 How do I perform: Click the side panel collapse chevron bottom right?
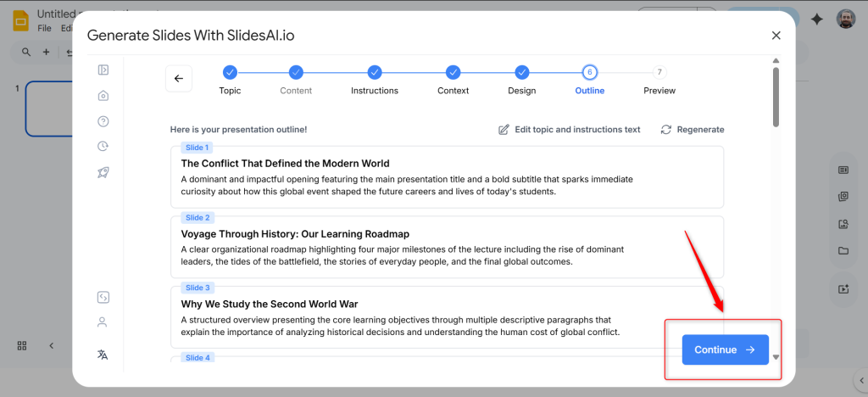click(x=861, y=380)
